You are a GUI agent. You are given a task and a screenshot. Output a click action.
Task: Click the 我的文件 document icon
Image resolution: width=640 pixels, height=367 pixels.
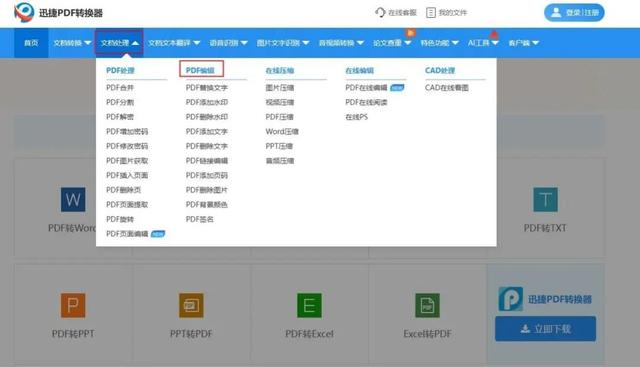(431, 13)
